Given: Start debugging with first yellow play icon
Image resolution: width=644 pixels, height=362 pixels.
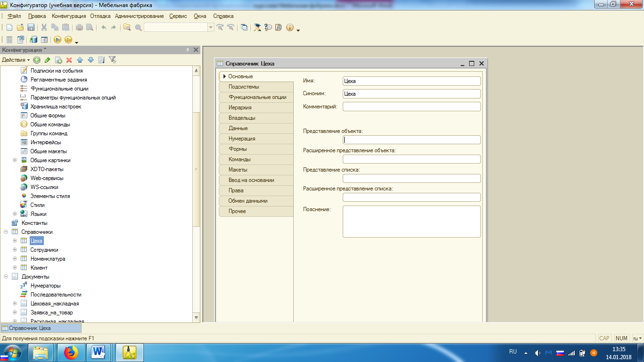Looking at the screenshot, I should click(58, 40).
